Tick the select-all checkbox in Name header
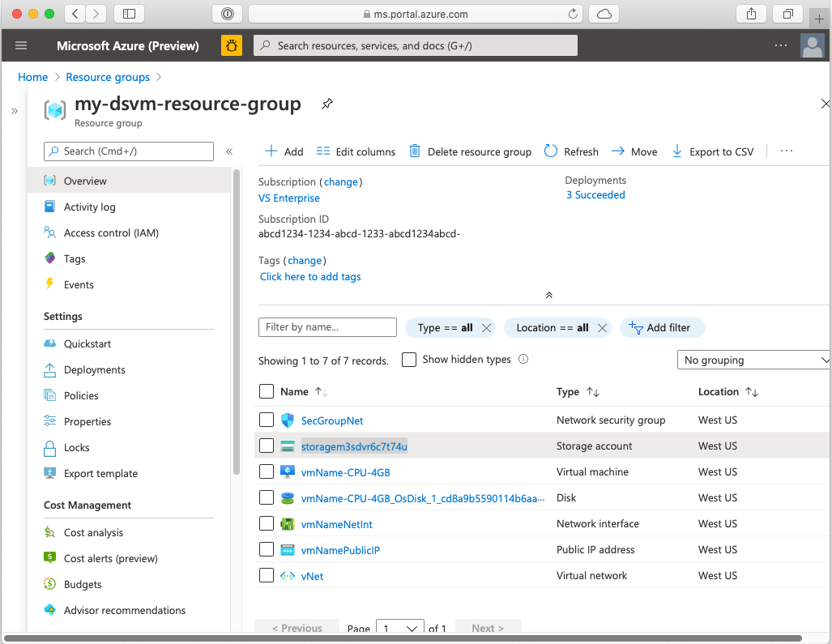 267,392
